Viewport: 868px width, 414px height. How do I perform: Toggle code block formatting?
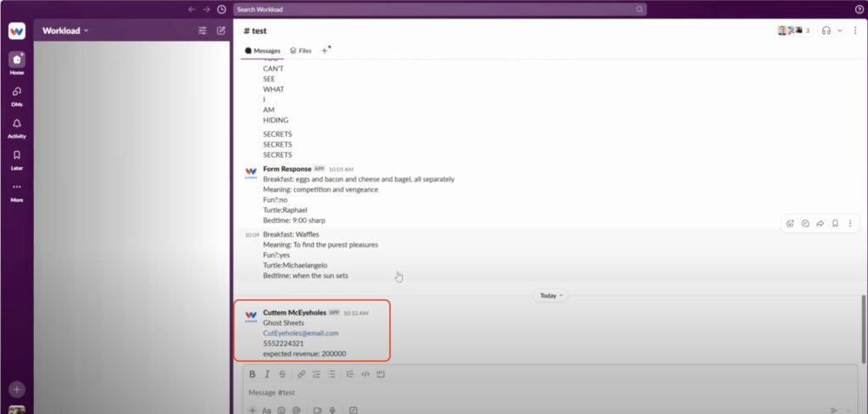(x=381, y=374)
